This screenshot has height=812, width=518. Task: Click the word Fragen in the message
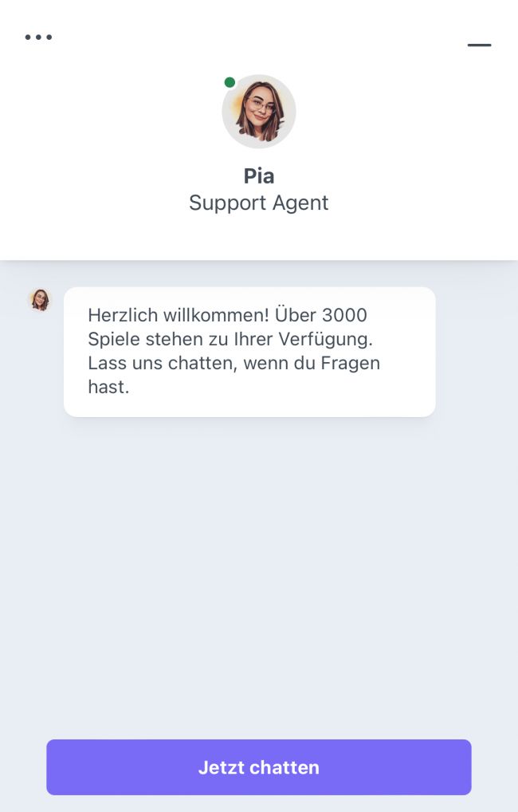pyautogui.click(x=352, y=364)
